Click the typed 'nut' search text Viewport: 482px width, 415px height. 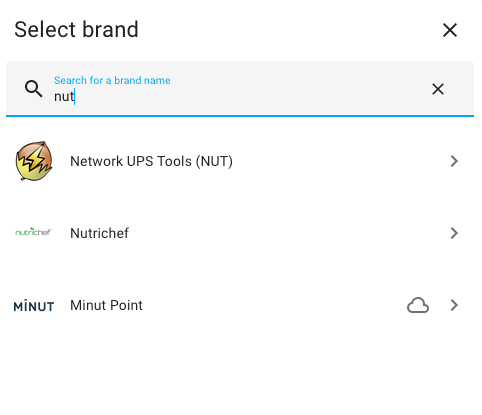pyautogui.click(x=64, y=97)
